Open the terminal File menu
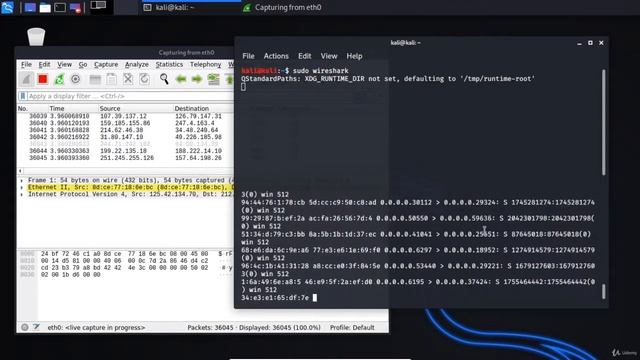640x360 pixels. tap(248, 56)
